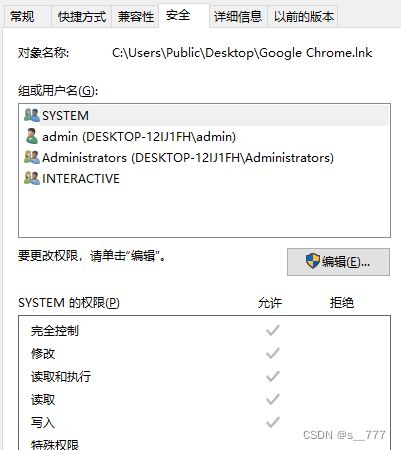This screenshot has height=450, width=401.
Task: Click the admin user icon
Action: tap(32, 136)
